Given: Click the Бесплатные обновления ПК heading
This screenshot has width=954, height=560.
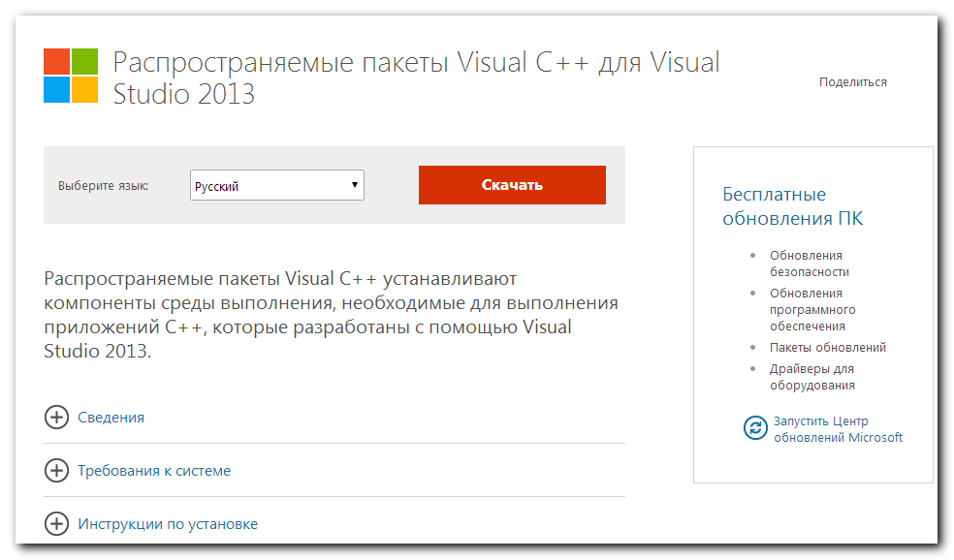Looking at the screenshot, I should click(792, 206).
